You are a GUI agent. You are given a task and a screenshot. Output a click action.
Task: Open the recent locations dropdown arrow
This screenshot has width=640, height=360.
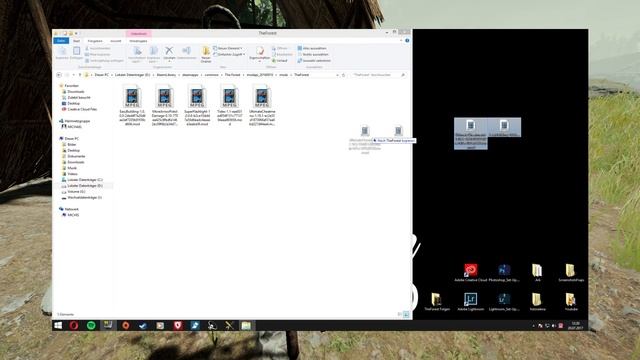coord(73,75)
